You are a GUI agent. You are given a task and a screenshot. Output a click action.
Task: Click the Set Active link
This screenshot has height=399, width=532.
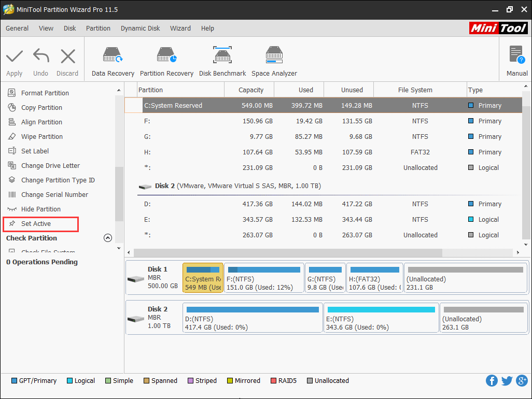pos(36,224)
